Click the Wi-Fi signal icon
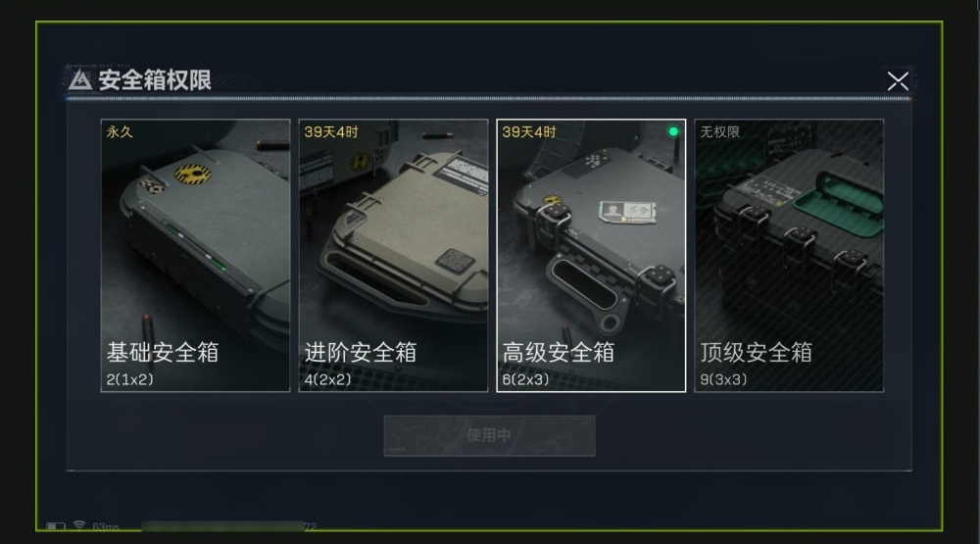 pos(79,525)
